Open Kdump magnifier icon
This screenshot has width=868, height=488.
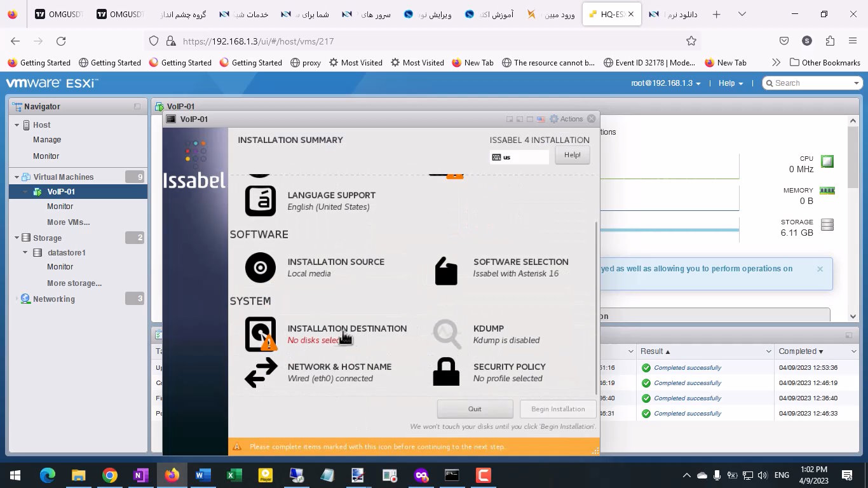click(x=447, y=334)
